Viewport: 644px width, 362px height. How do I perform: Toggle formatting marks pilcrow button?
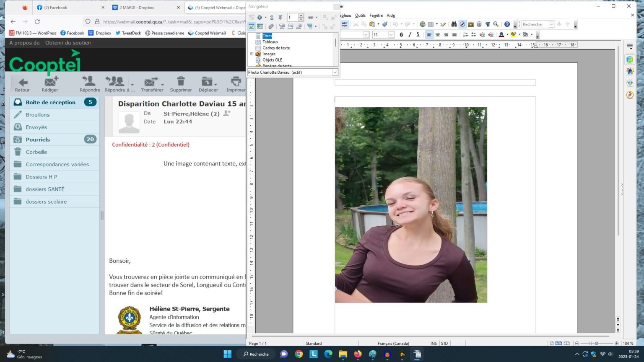click(487, 24)
